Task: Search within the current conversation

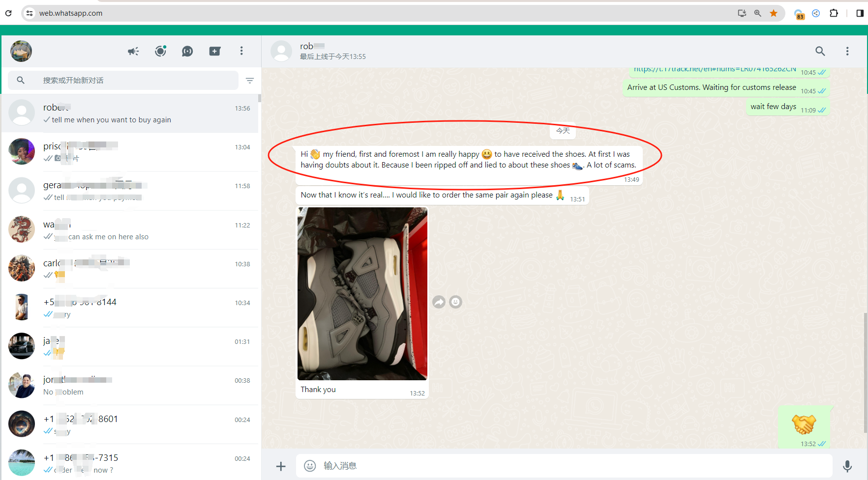Action: click(820, 51)
